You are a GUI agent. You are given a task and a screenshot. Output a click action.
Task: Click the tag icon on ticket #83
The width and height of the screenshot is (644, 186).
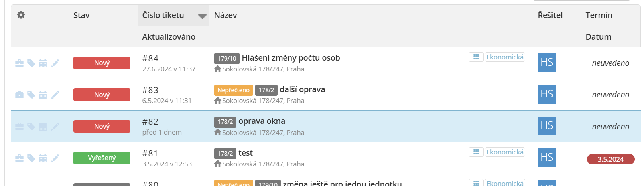point(31,95)
